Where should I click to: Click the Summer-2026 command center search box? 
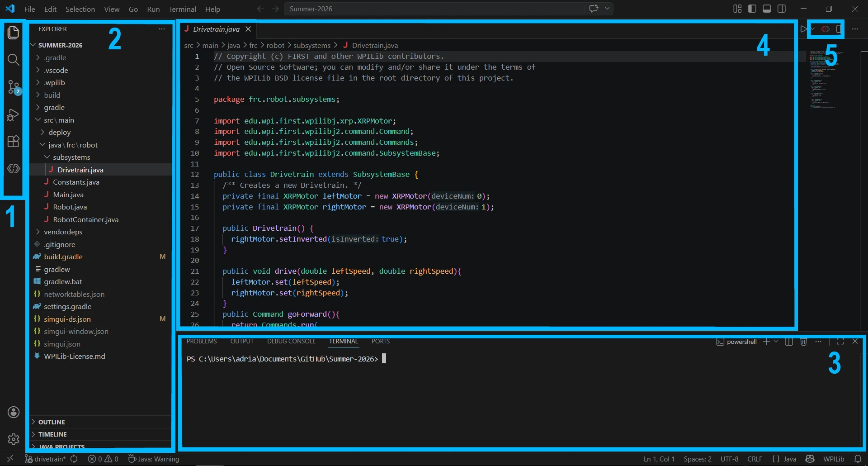[x=434, y=9]
